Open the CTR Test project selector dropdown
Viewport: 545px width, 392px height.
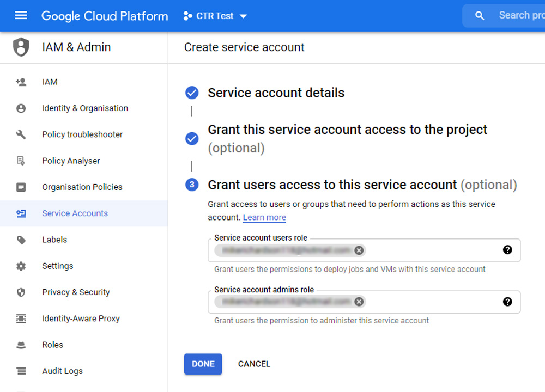[215, 16]
